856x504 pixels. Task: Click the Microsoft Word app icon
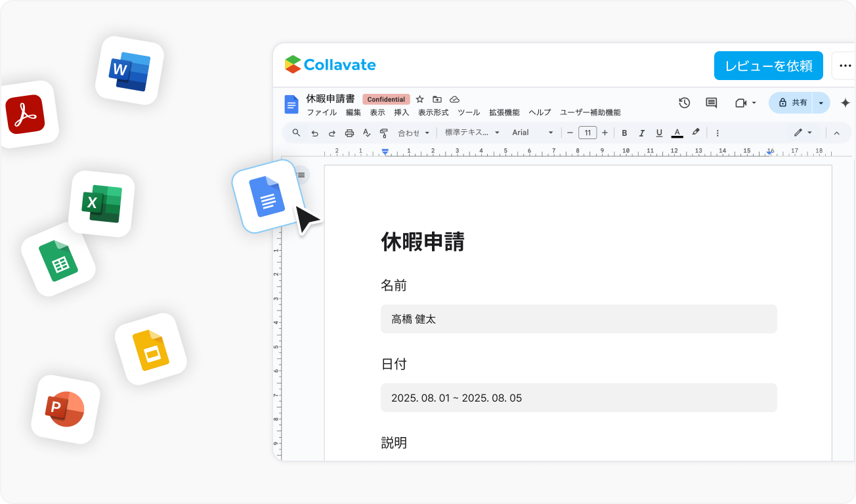tap(129, 70)
